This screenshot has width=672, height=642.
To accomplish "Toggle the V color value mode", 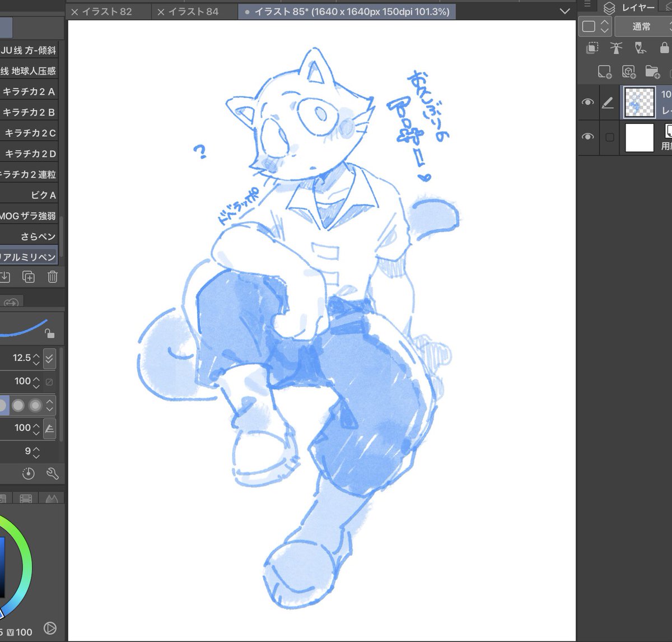I will (11, 632).
